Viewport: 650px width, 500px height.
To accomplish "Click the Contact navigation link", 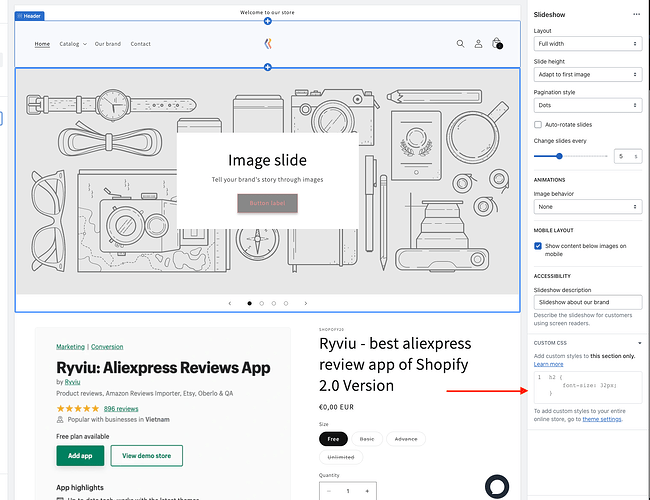I will click(x=140, y=44).
